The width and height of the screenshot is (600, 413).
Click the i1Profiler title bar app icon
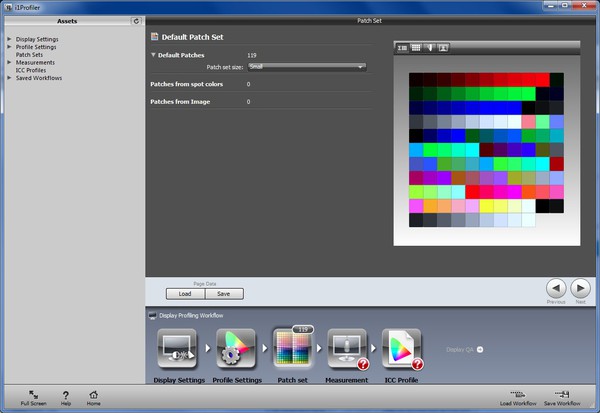tap(8, 7)
